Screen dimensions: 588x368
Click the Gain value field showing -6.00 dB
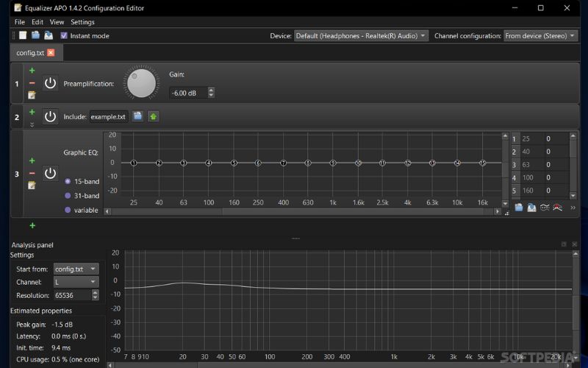pos(188,93)
